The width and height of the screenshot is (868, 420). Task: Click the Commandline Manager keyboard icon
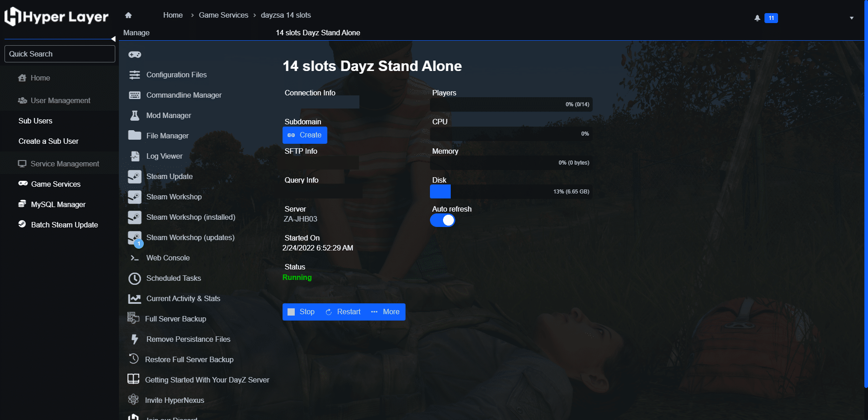(135, 95)
